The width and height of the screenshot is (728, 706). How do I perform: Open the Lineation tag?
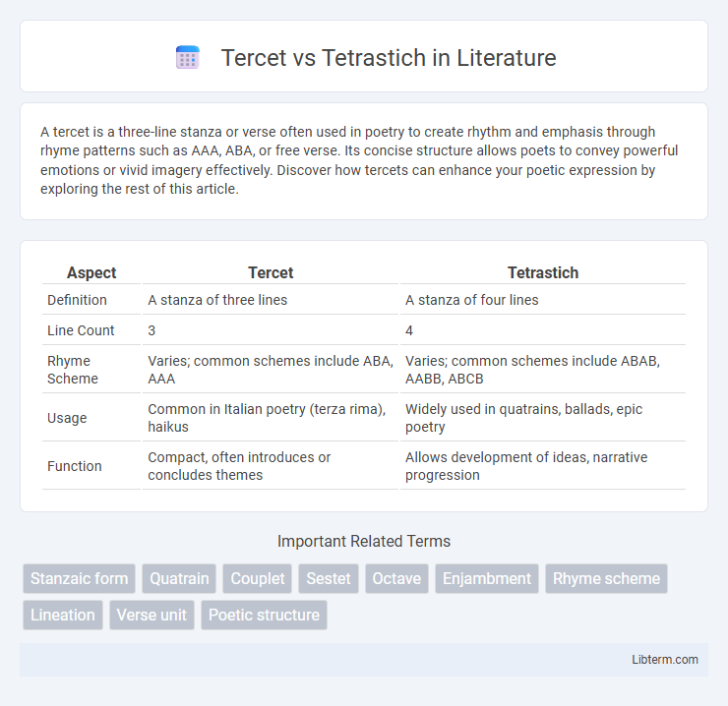(63, 615)
